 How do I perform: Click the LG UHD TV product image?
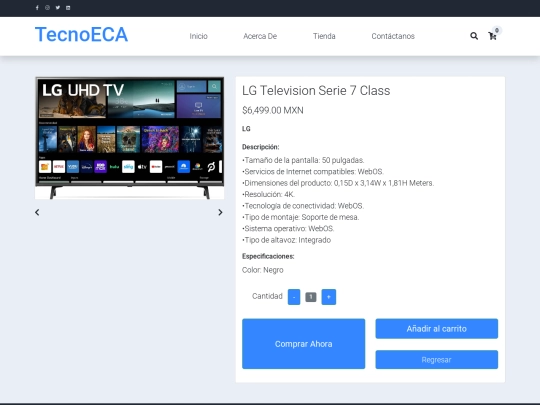point(129,138)
